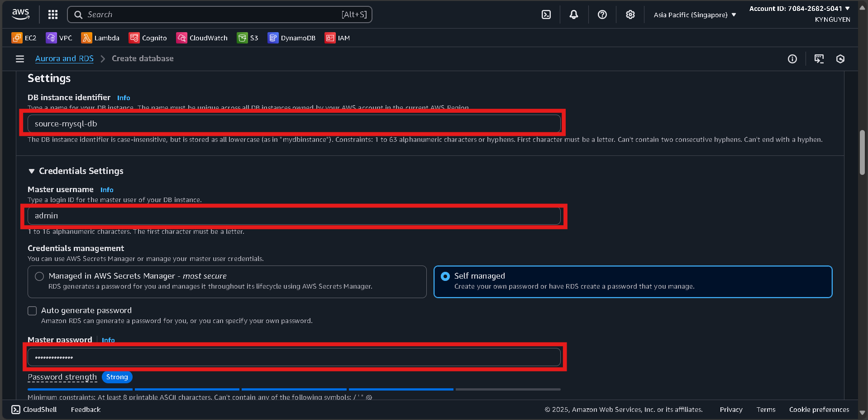Screen dimensions: 868x420
Task: Open the CloudWatch service shortcut
Action: coord(202,38)
